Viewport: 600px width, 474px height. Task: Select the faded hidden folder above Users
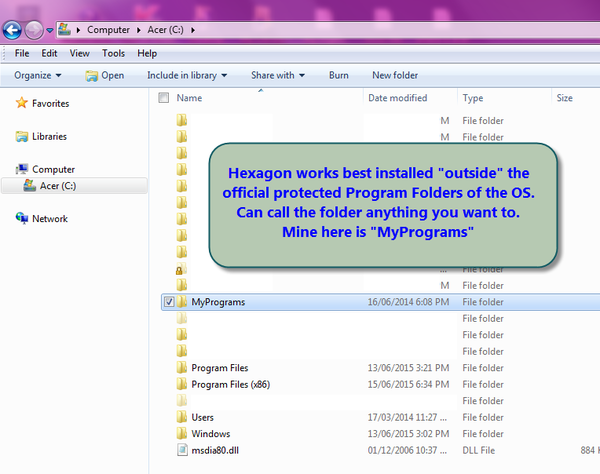[182, 401]
